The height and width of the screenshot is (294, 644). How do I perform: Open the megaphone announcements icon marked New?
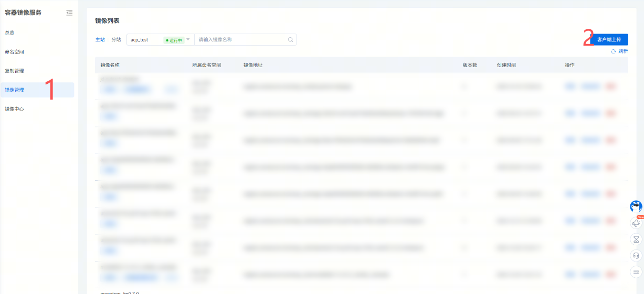[636, 223]
